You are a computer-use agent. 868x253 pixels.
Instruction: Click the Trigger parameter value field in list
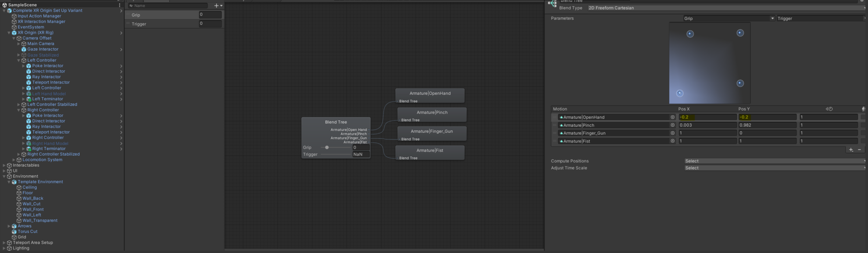coord(210,24)
